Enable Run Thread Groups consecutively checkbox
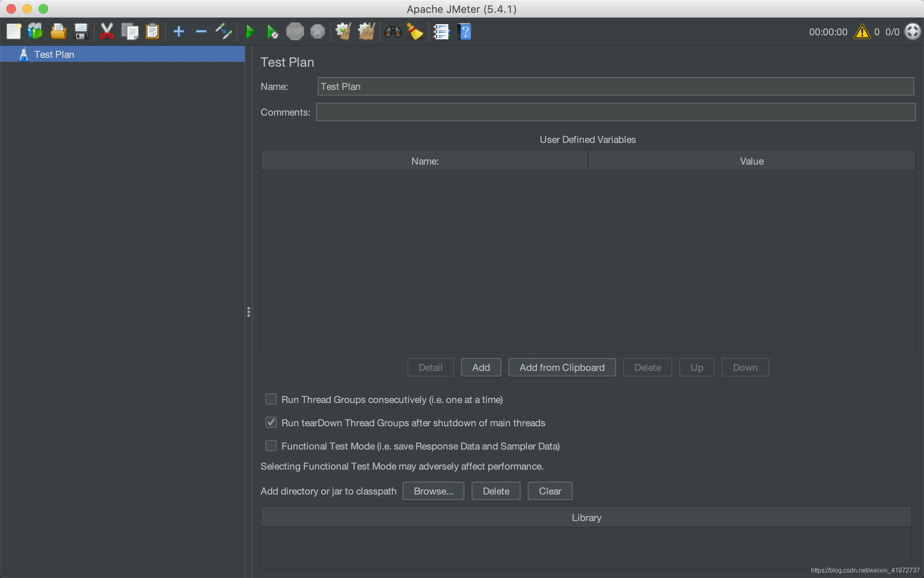 click(x=271, y=399)
